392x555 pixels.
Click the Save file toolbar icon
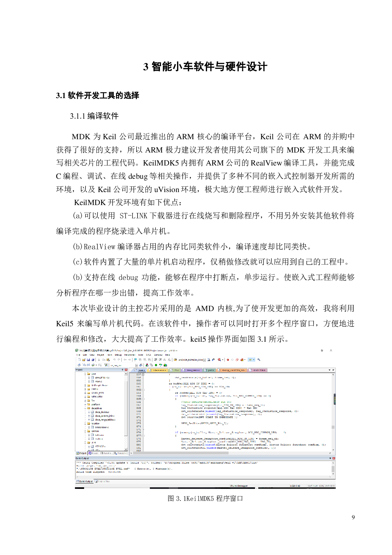click(x=89, y=360)
